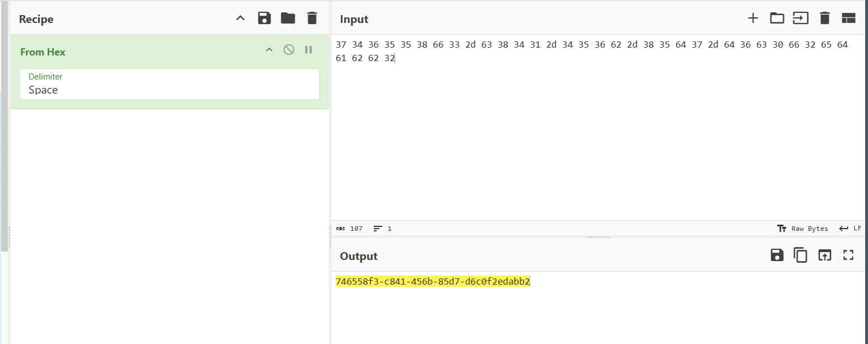The image size is (868, 344).
Task: Click the Input panel heading
Action: (354, 19)
